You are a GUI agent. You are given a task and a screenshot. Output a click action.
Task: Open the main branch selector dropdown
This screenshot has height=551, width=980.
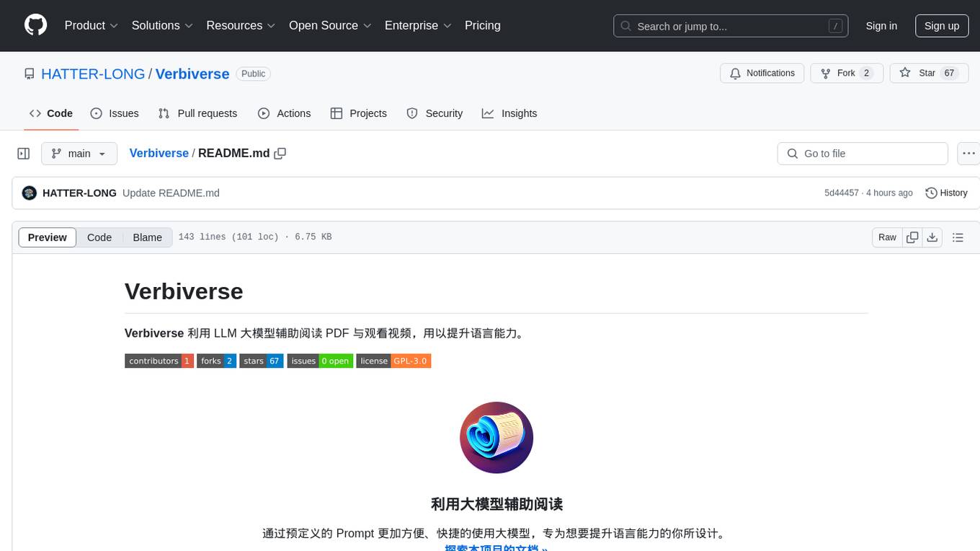pos(79,154)
